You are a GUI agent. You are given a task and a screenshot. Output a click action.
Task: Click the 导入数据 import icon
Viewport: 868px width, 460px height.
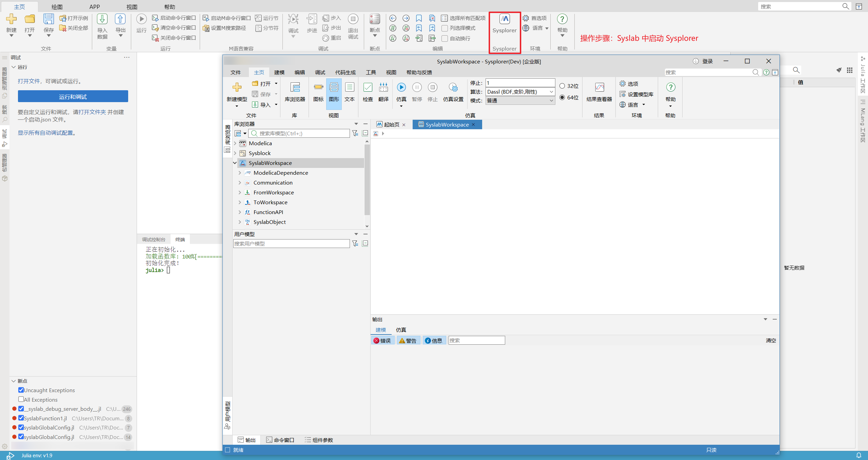click(x=102, y=19)
